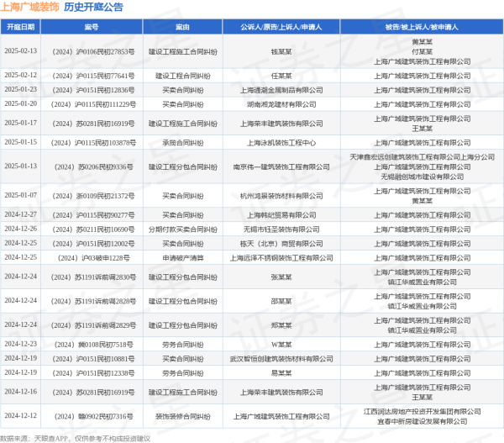The image size is (504, 443).
Task: Click the 建设工程合同纠纷 cause cell
Action: (182, 76)
